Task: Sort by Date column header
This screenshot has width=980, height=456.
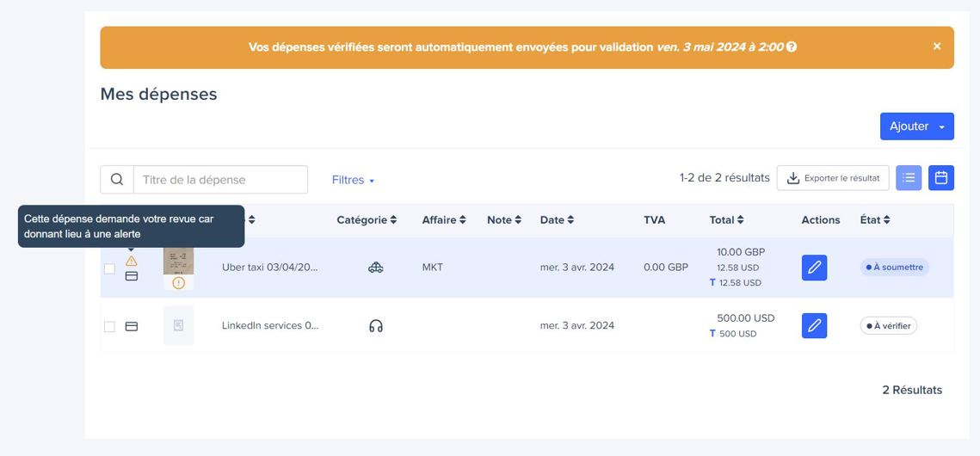Action: (x=557, y=220)
